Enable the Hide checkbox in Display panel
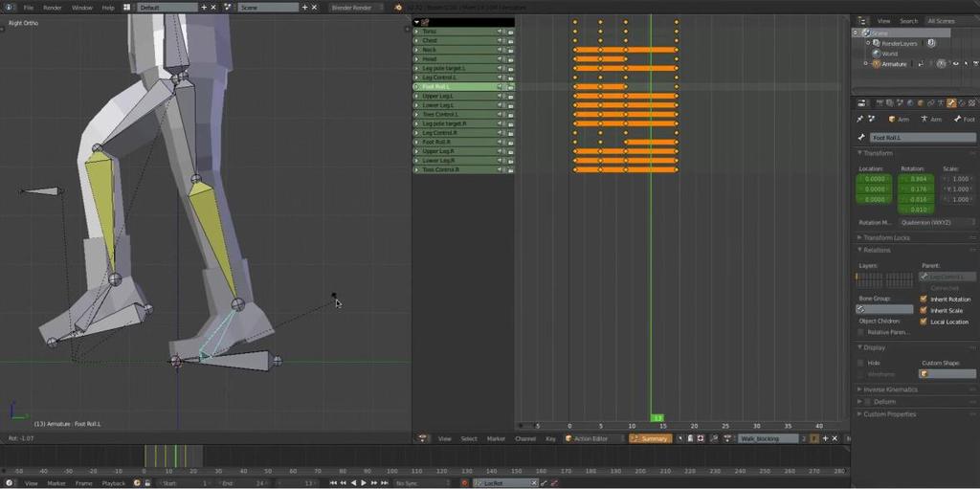This screenshot has height=489, width=980. pos(860,363)
